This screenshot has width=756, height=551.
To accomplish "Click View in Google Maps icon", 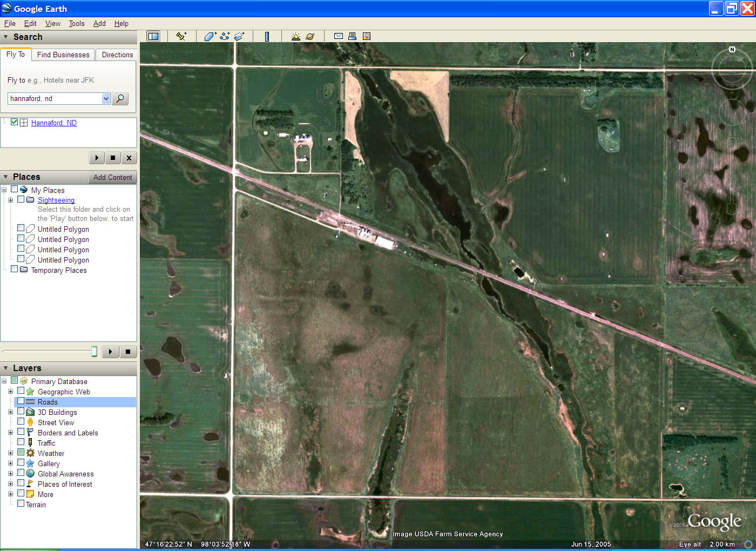I will 367,36.
